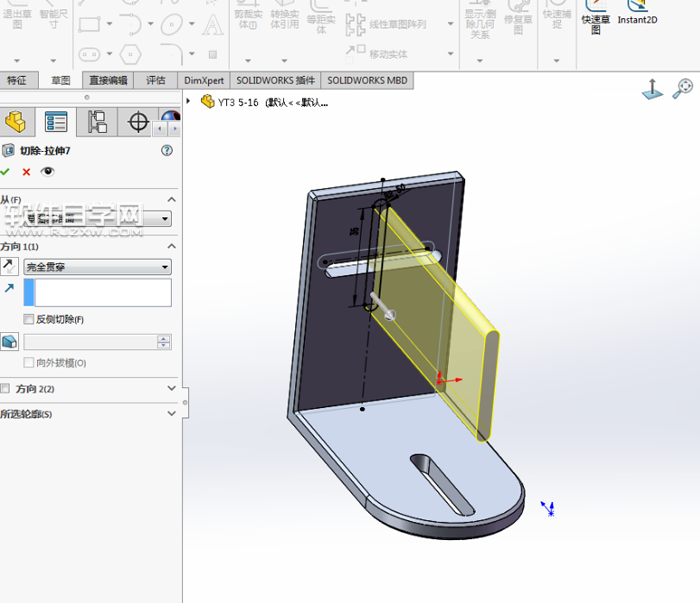This screenshot has height=603, width=700.
Task: Enable the 反侧切除 flip side checkbox
Action: point(29,319)
